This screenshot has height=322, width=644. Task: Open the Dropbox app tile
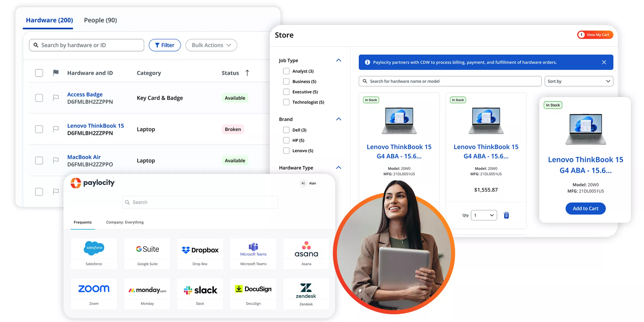click(x=200, y=254)
